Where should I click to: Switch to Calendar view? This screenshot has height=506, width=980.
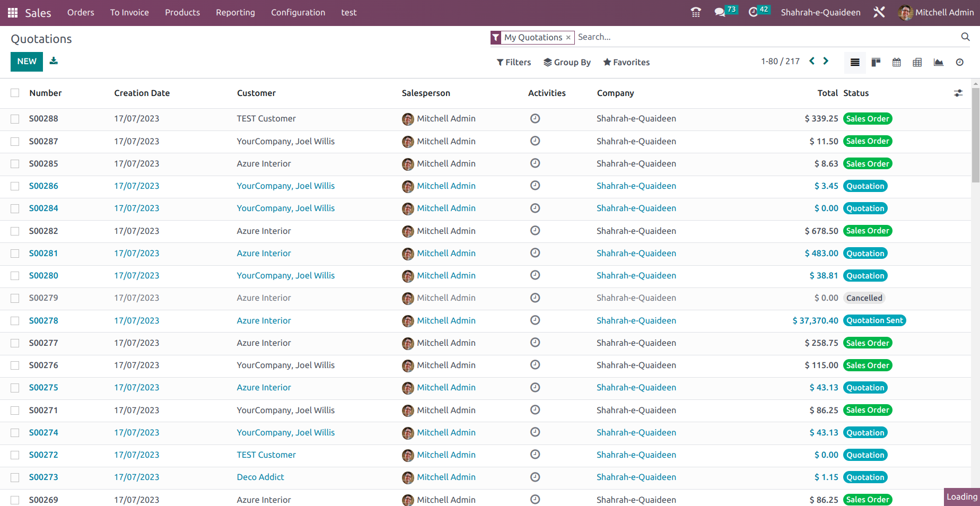[x=897, y=63]
